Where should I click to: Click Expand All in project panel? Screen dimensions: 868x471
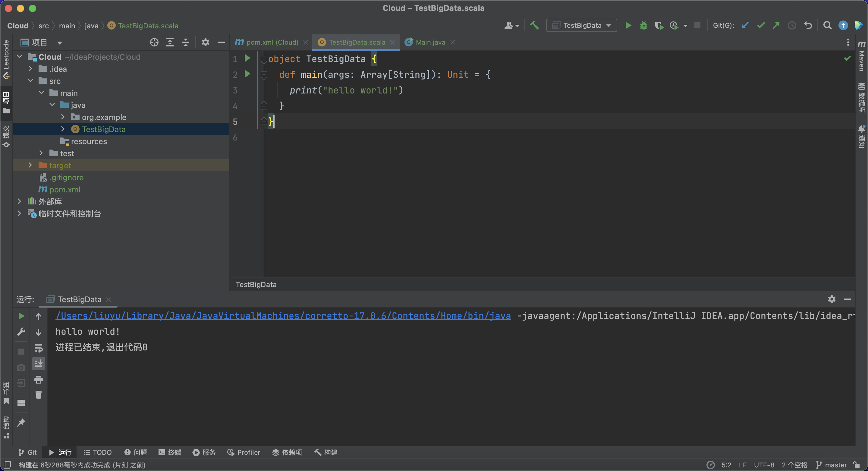point(170,42)
